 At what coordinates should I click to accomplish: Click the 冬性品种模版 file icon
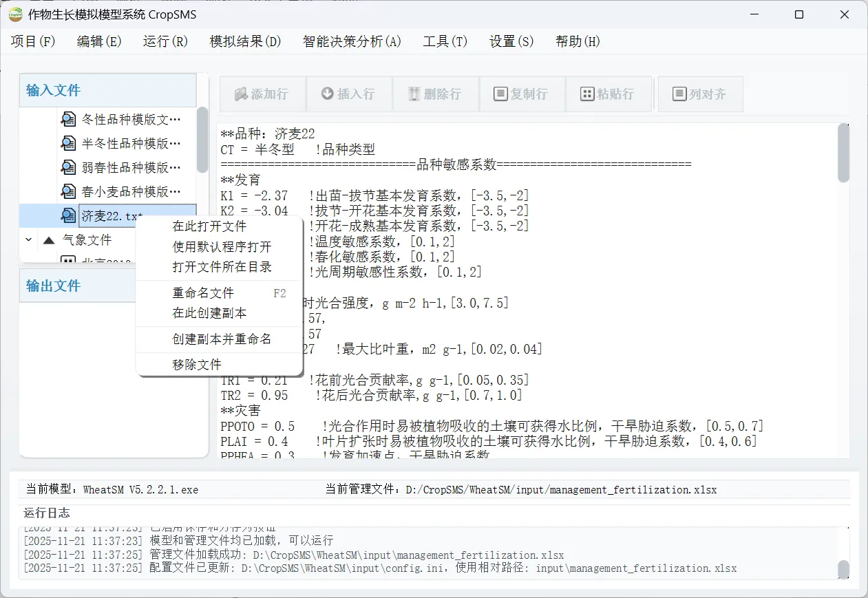tap(69, 118)
